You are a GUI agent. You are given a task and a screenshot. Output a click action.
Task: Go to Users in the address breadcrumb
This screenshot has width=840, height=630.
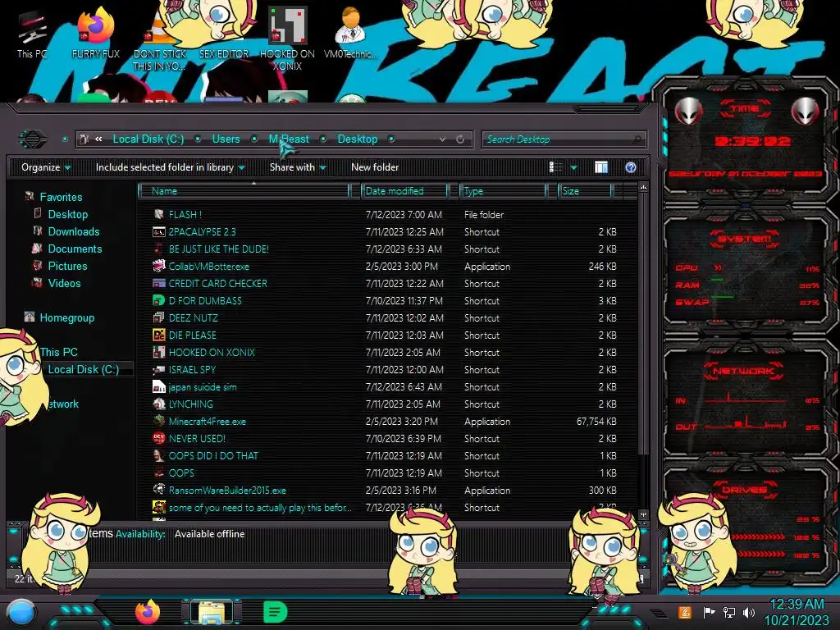(226, 139)
